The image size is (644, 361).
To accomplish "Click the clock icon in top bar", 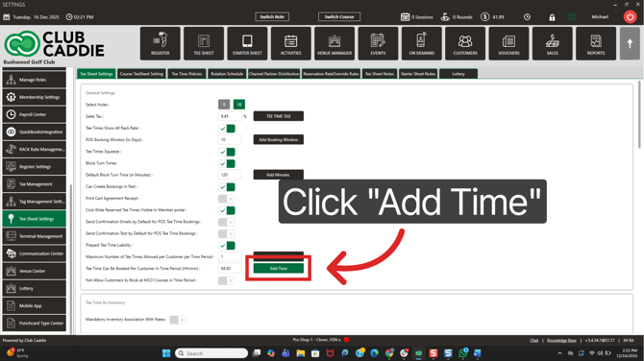I will [527, 17].
